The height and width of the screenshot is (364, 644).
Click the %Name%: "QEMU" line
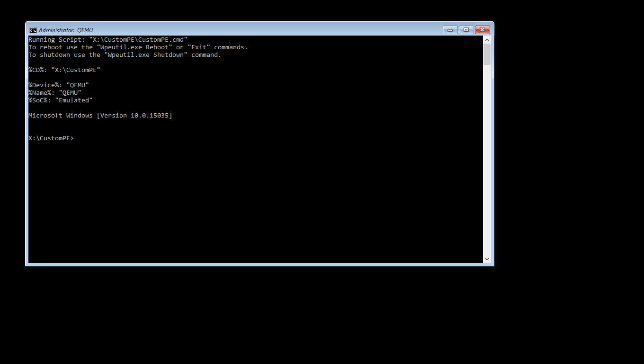[x=55, y=93]
